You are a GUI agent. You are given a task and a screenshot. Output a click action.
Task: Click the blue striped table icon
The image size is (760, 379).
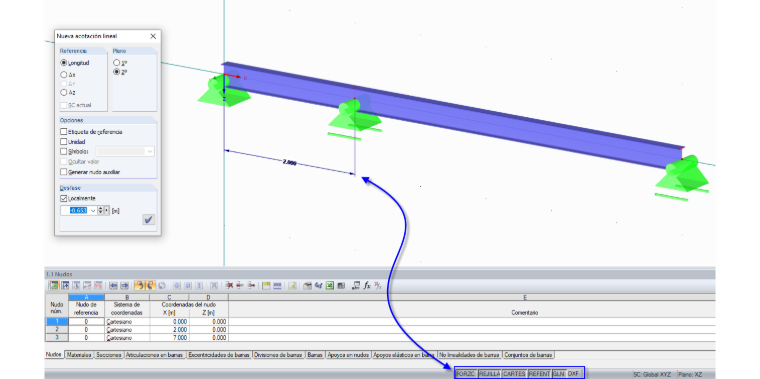tap(277, 285)
